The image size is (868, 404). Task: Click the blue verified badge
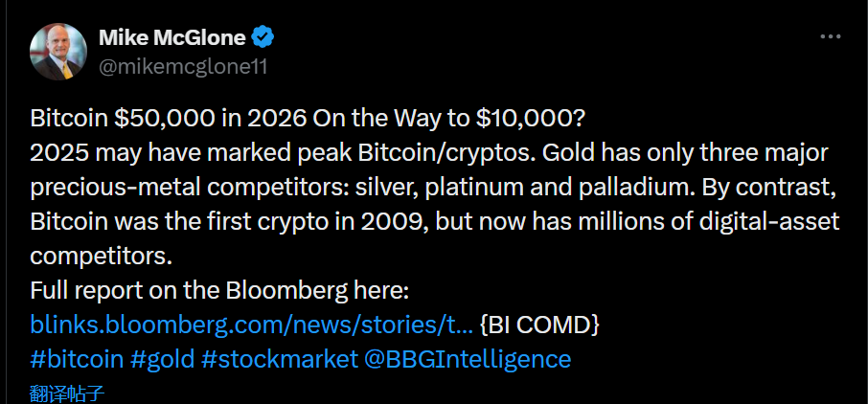pos(263,38)
